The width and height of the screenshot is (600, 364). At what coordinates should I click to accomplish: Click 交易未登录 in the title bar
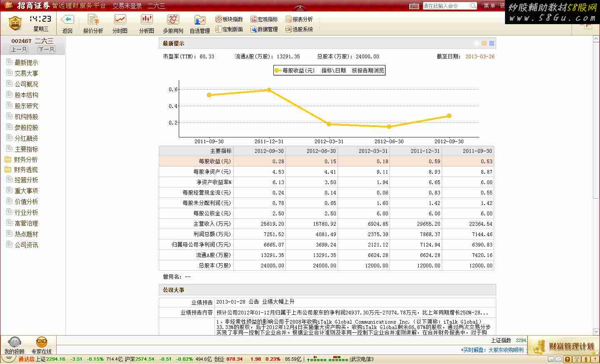pos(127,6)
